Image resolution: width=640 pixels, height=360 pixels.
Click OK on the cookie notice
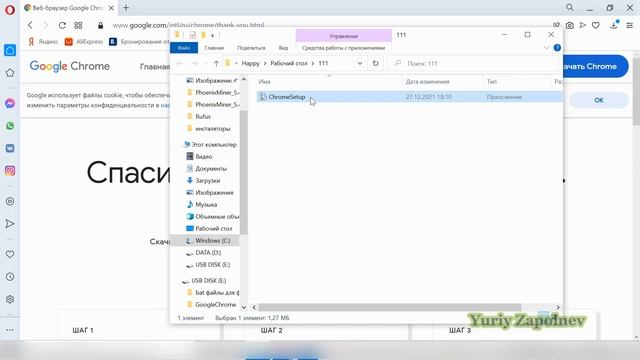point(599,100)
